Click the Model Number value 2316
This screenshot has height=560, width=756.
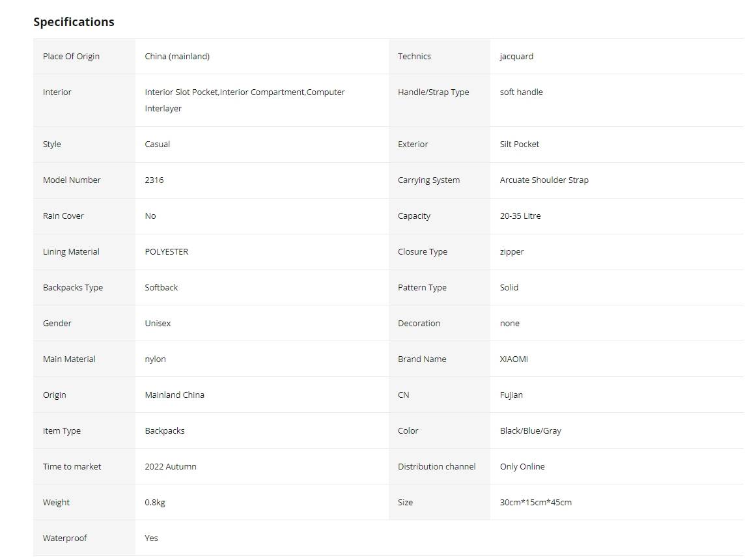pyautogui.click(x=154, y=180)
